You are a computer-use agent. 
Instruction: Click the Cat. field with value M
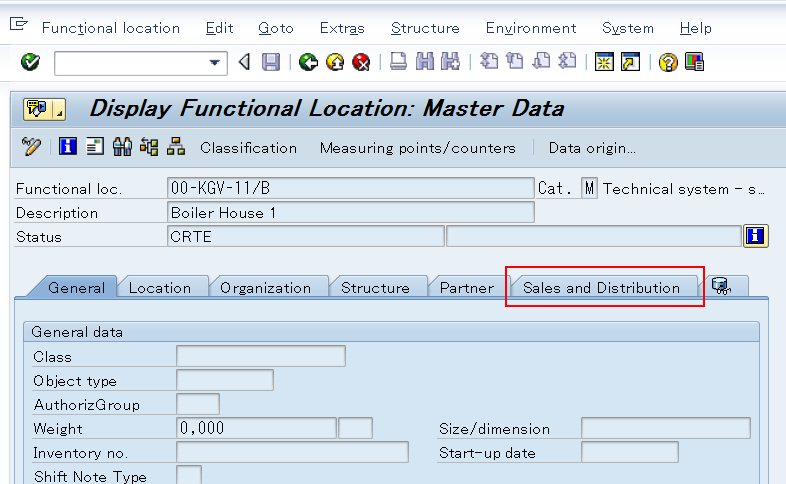click(x=589, y=188)
